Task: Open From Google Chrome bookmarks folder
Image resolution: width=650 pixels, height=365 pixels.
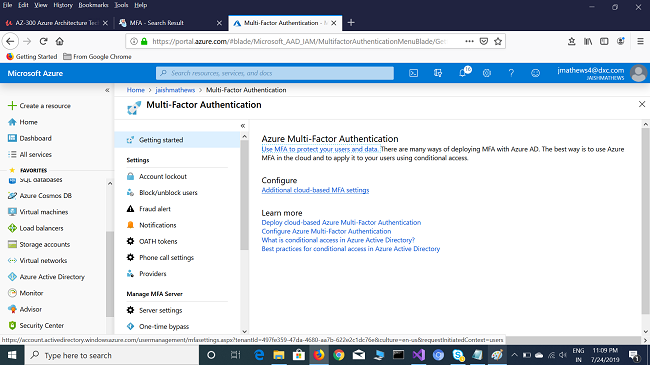Action: (x=97, y=56)
